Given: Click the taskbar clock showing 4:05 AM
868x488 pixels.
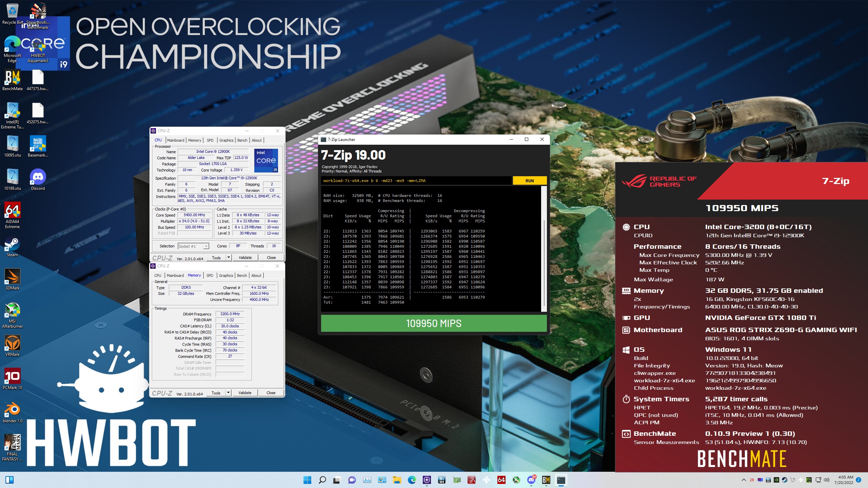Looking at the screenshot, I should [844, 480].
